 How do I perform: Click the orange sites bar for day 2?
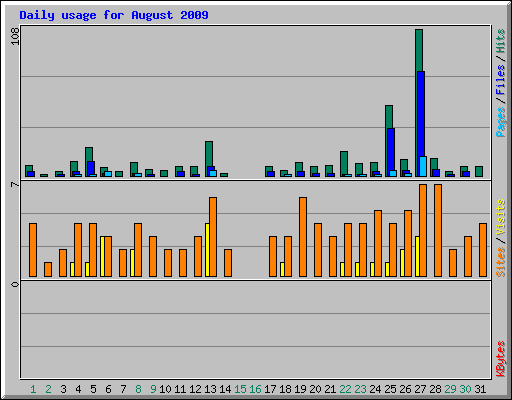[48, 269]
